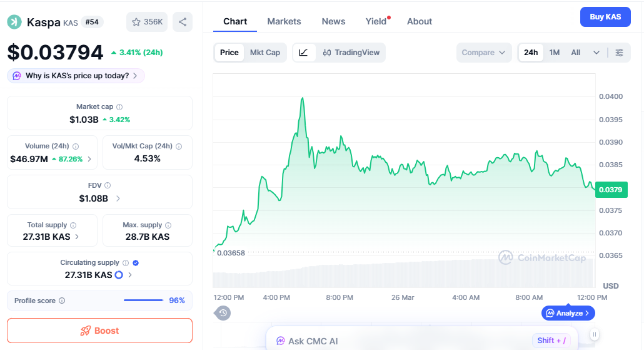Click the #54 rank badge

pyautogui.click(x=92, y=22)
